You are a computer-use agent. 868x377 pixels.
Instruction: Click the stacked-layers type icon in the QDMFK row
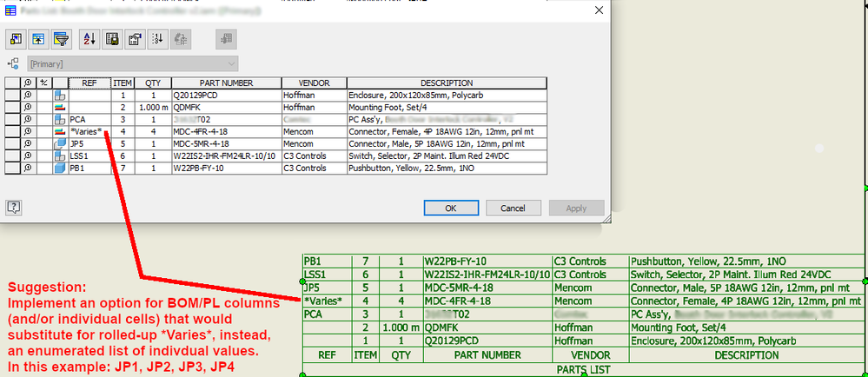60,108
